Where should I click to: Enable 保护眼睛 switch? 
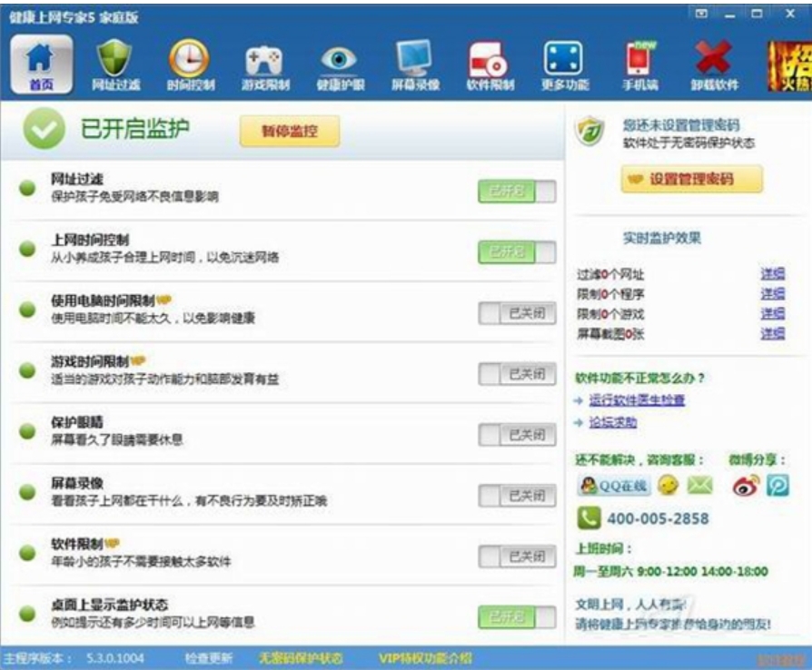point(517,435)
